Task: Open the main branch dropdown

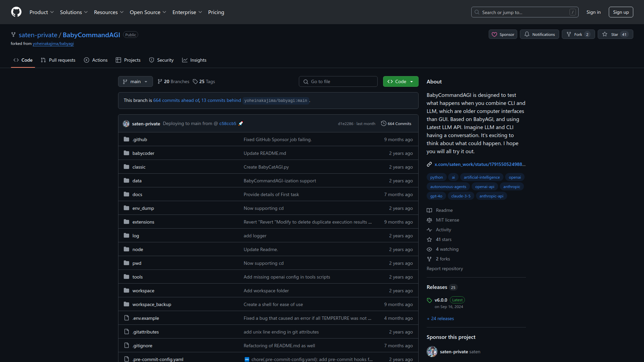Action: click(135, 81)
